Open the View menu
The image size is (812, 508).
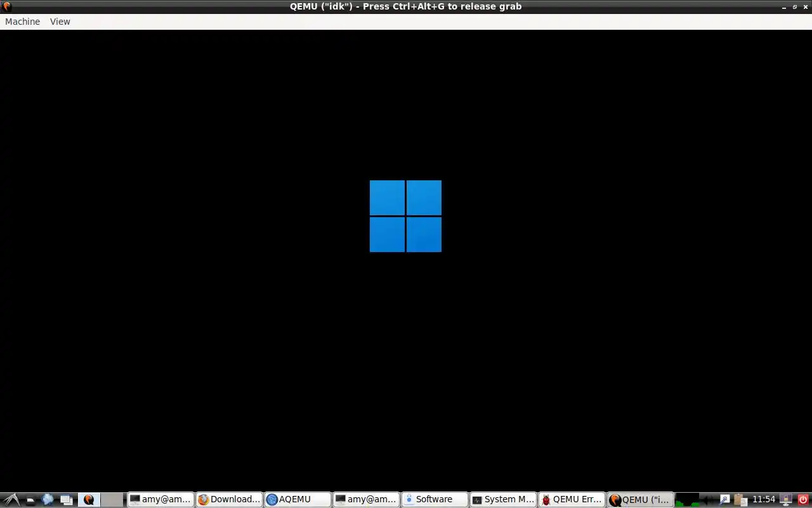click(x=60, y=22)
